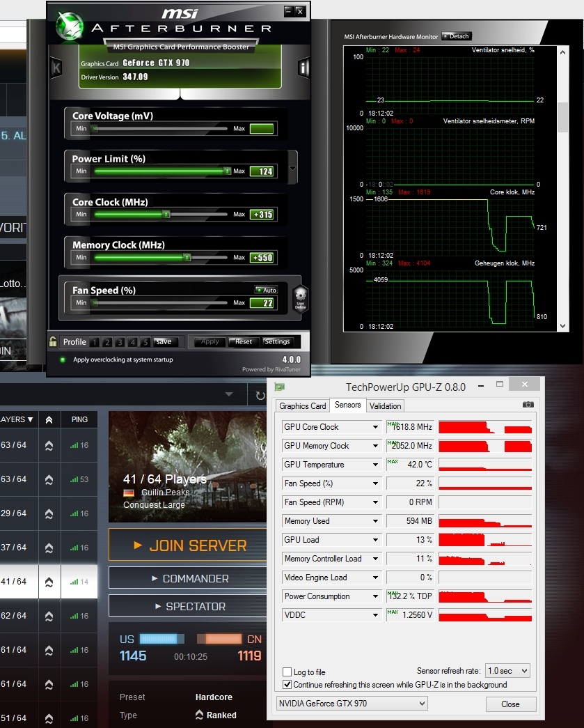Open the Fan Speed (%) sensor dropdown

point(375,483)
